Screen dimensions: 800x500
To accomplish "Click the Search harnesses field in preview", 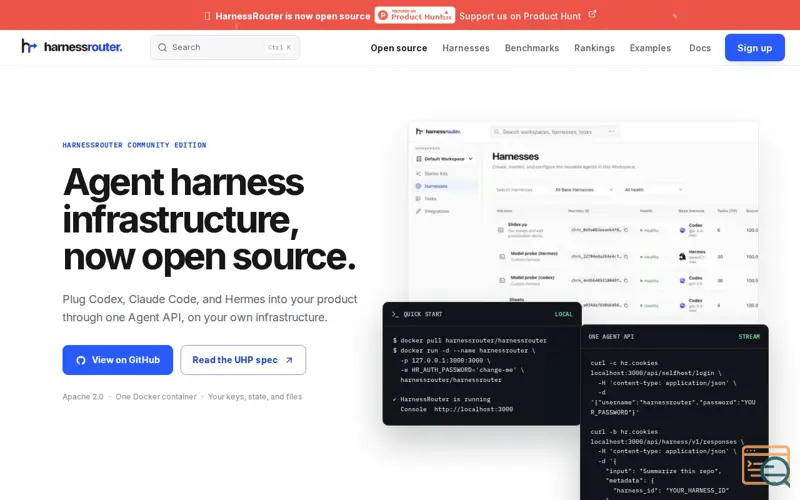I will tap(519, 190).
